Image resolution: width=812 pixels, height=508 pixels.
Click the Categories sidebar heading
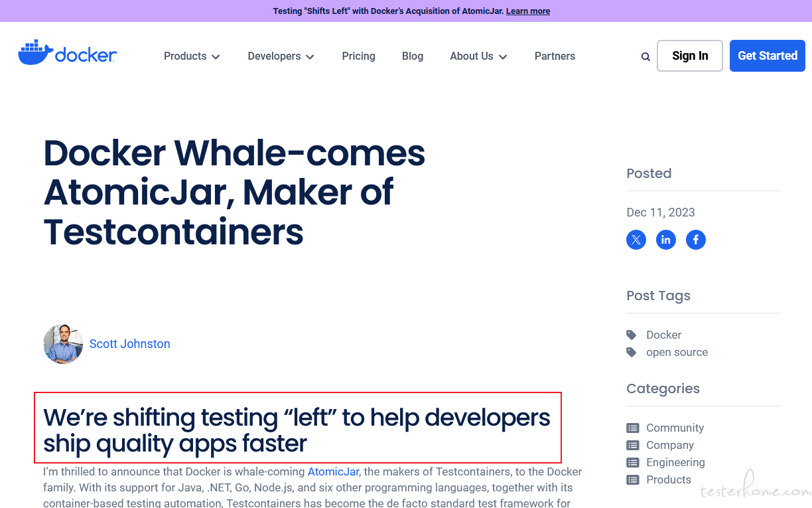[663, 388]
